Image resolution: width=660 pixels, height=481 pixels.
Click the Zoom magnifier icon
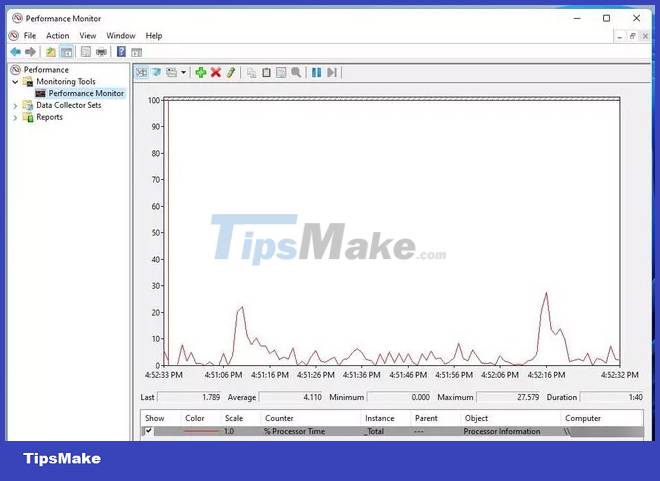tap(296, 73)
